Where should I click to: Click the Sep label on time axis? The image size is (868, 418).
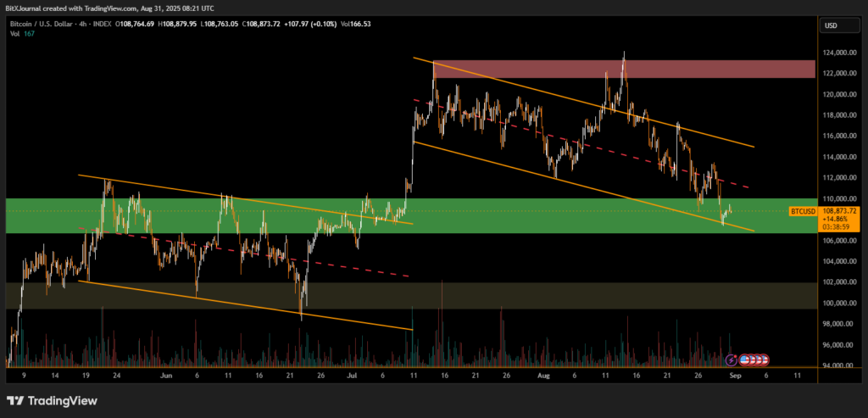click(x=734, y=374)
